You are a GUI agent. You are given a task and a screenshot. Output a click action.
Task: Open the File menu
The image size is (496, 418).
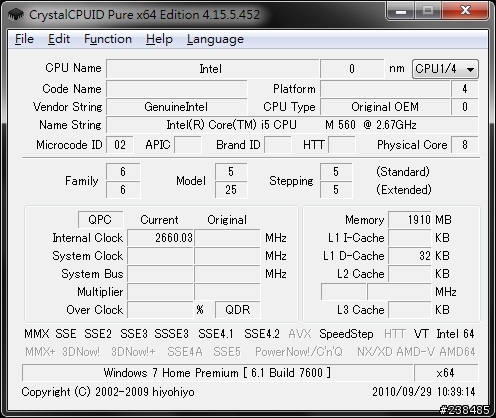click(x=24, y=39)
